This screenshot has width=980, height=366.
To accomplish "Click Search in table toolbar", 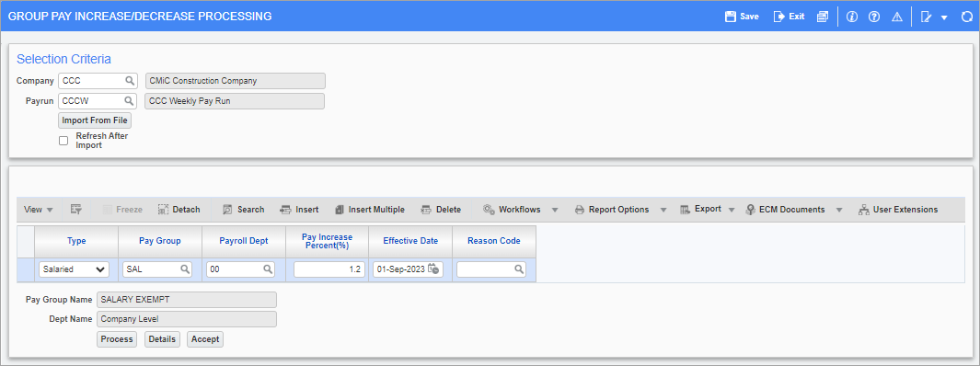I will [244, 210].
